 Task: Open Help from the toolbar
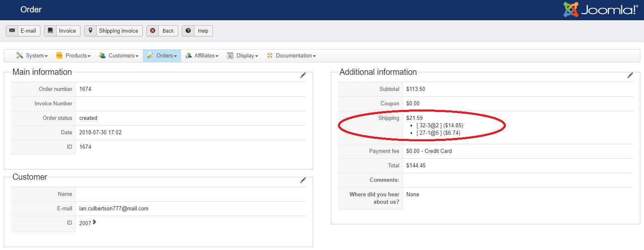coord(197,31)
